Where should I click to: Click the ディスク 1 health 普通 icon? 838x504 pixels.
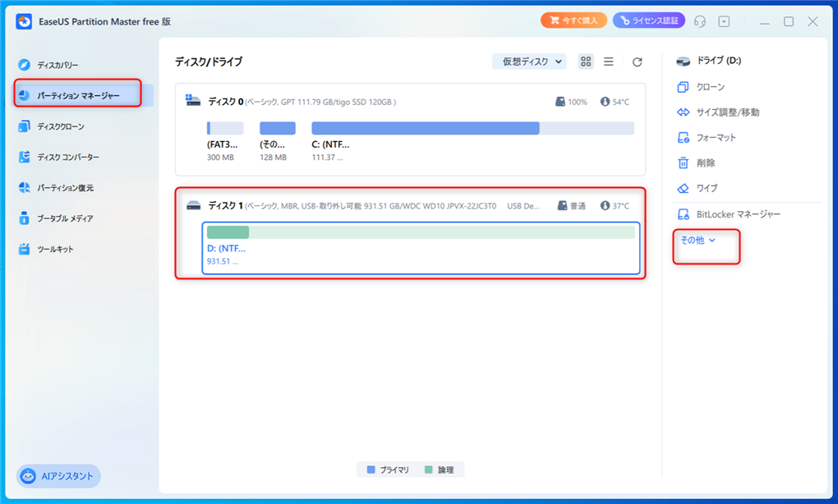pyautogui.click(x=562, y=205)
